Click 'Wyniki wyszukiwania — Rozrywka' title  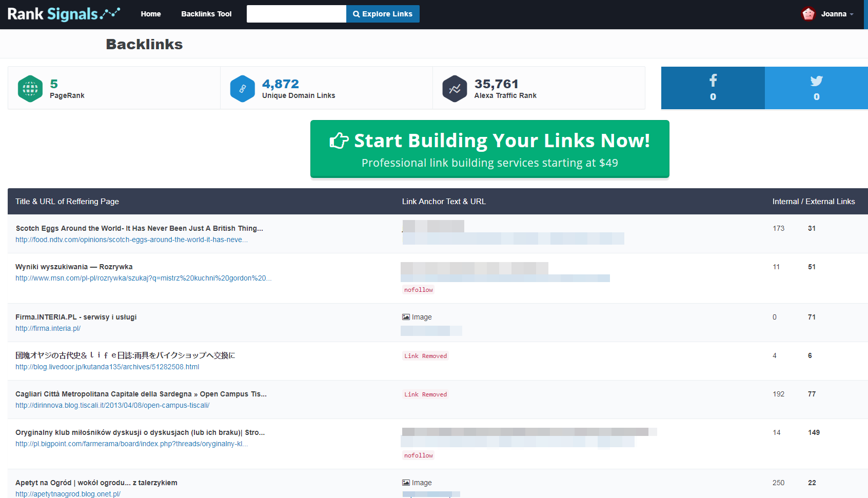(74, 267)
